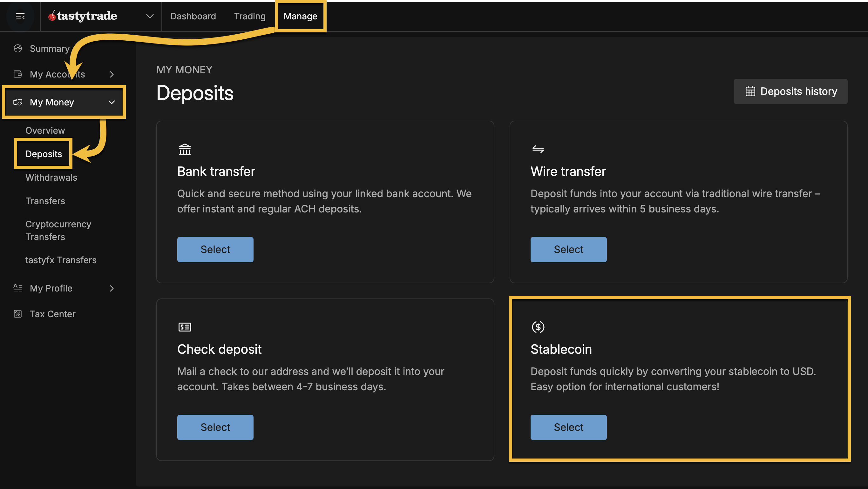Collapse the My Money section chevron
Screen dimensions: 868x489
[x=112, y=102]
